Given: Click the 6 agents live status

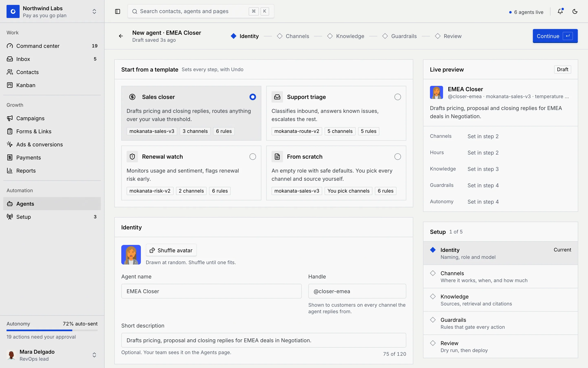Looking at the screenshot, I should 526,12.
